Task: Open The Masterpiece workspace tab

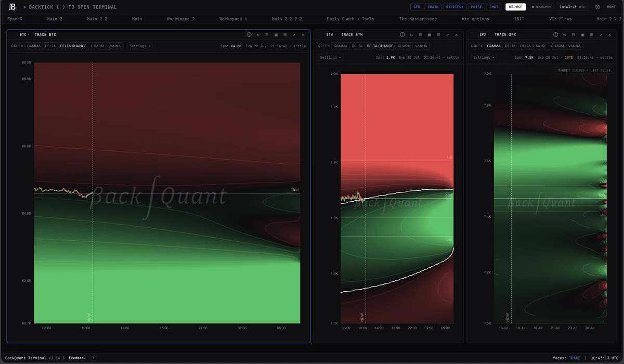Action: coord(418,19)
